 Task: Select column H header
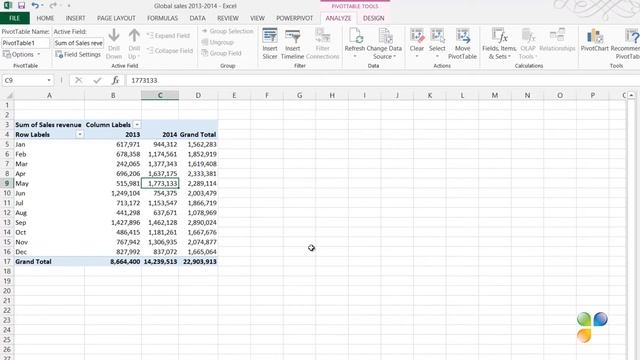(332, 96)
